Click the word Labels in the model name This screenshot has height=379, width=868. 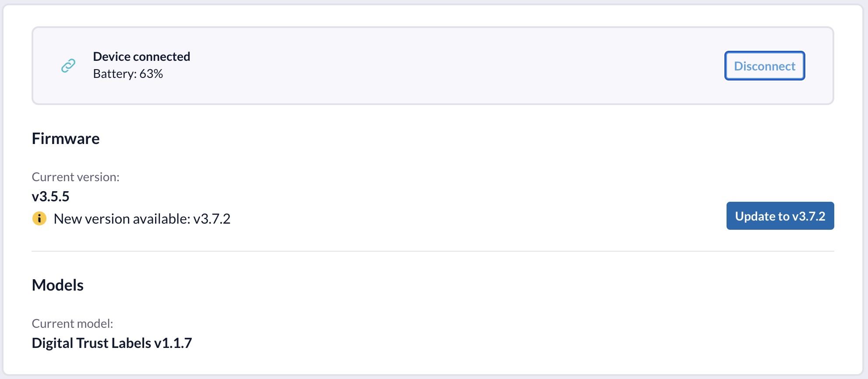point(131,343)
